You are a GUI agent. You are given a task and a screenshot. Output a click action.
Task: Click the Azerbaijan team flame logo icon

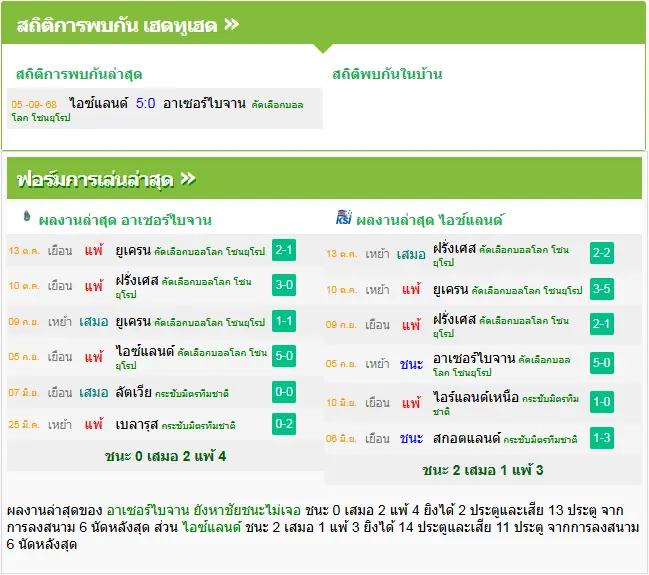(x=27, y=216)
